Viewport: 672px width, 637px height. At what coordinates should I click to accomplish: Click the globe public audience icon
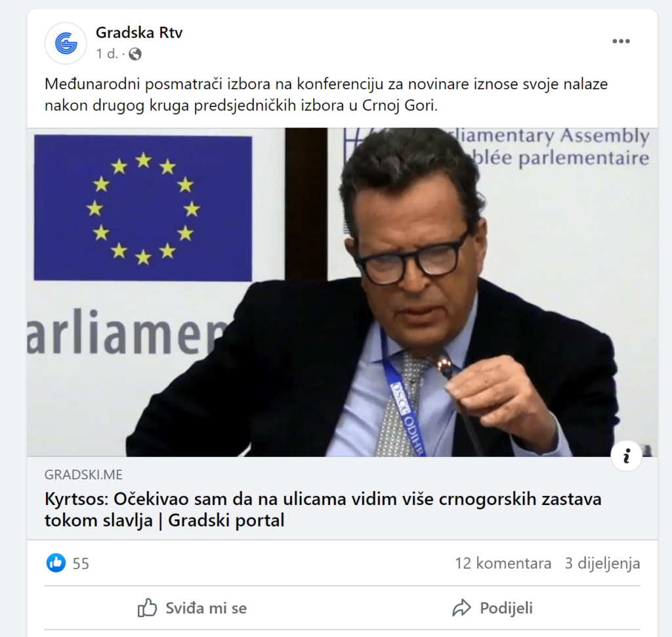coord(135,54)
